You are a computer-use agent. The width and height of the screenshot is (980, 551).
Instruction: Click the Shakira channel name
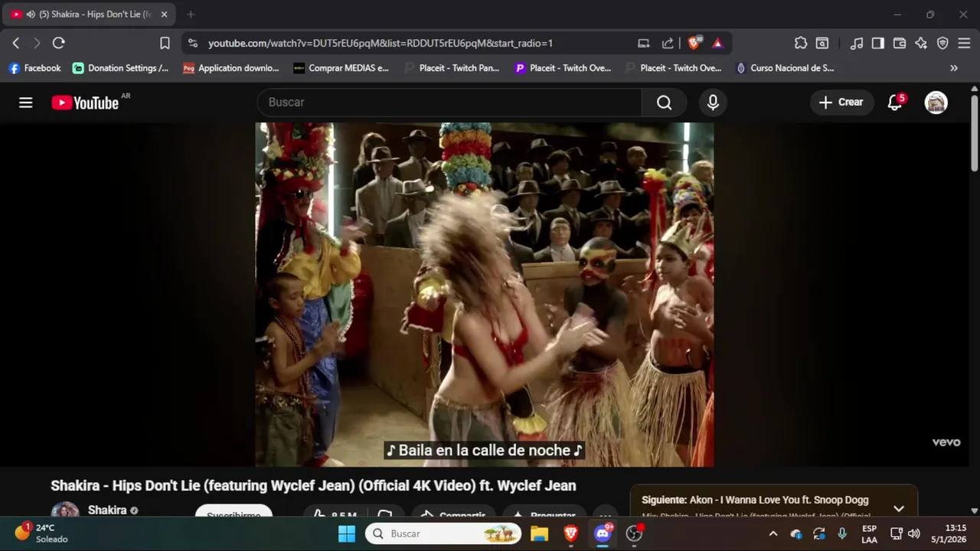pos(107,510)
